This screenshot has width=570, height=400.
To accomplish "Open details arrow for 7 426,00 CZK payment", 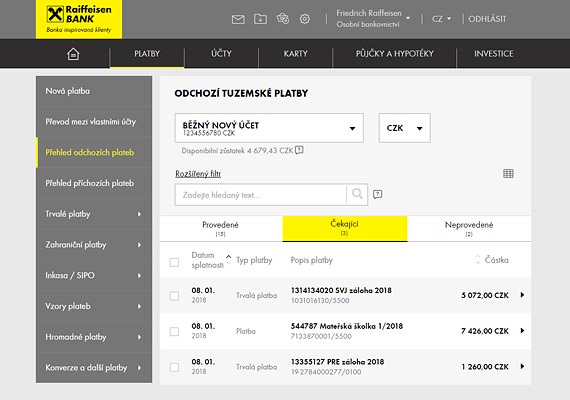I will pyautogui.click(x=522, y=331).
